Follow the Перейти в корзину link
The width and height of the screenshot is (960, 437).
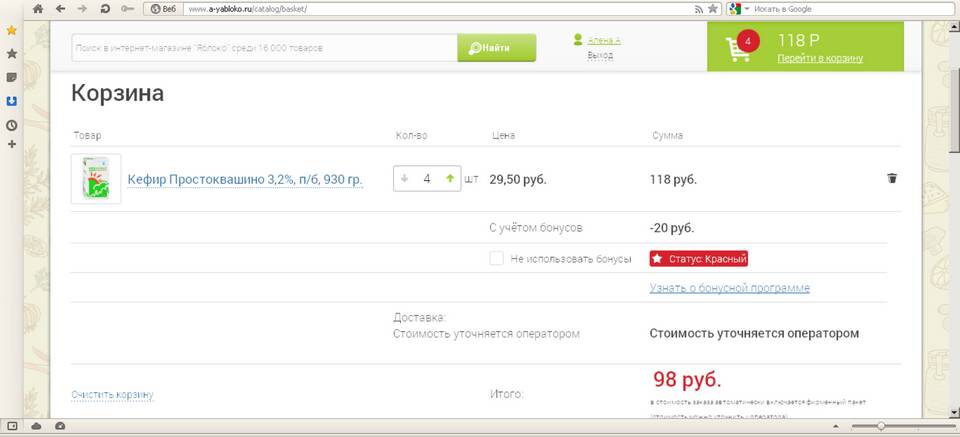[x=820, y=59]
